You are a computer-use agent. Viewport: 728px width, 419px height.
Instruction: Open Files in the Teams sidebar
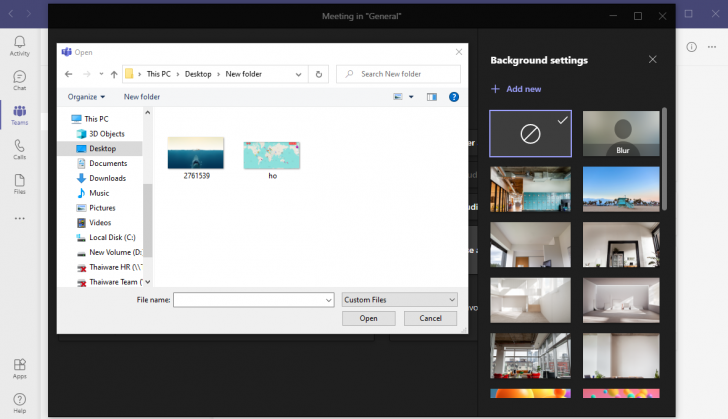(20, 184)
